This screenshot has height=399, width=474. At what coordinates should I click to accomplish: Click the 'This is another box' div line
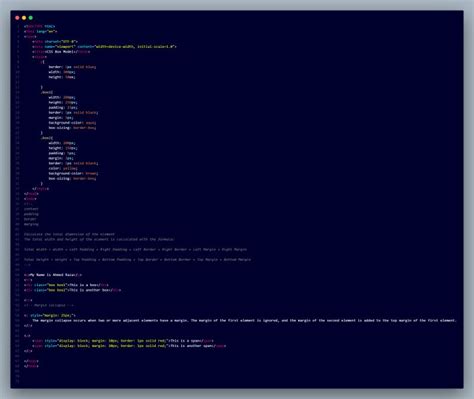72,290
